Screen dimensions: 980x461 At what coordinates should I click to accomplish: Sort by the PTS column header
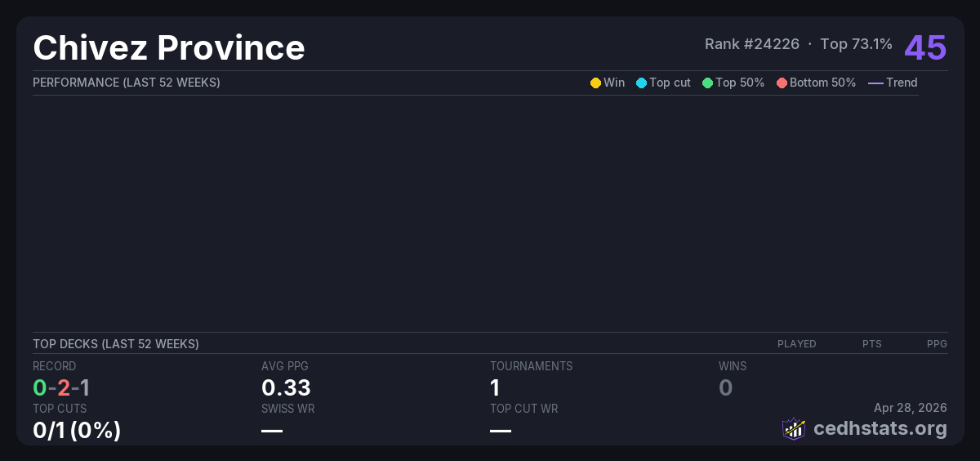coord(871,344)
